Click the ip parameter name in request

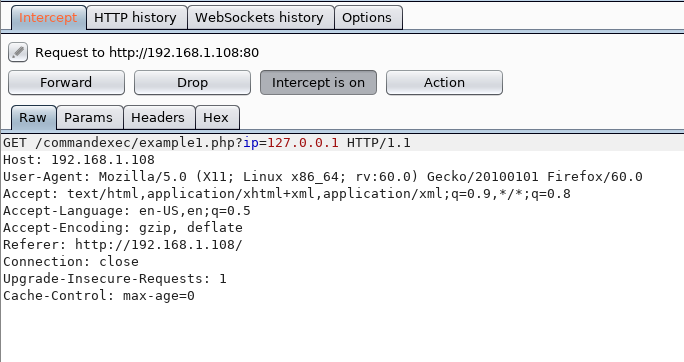pyautogui.click(x=251, y=143)
